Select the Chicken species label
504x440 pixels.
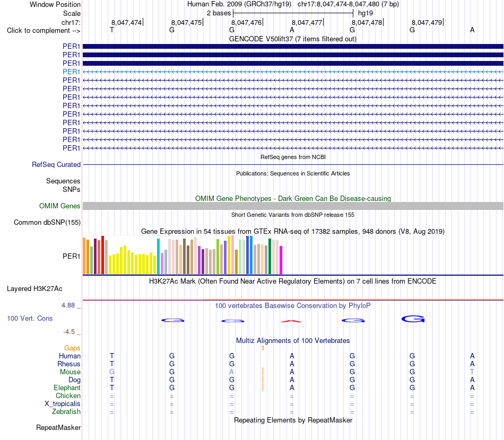point(68,395)
